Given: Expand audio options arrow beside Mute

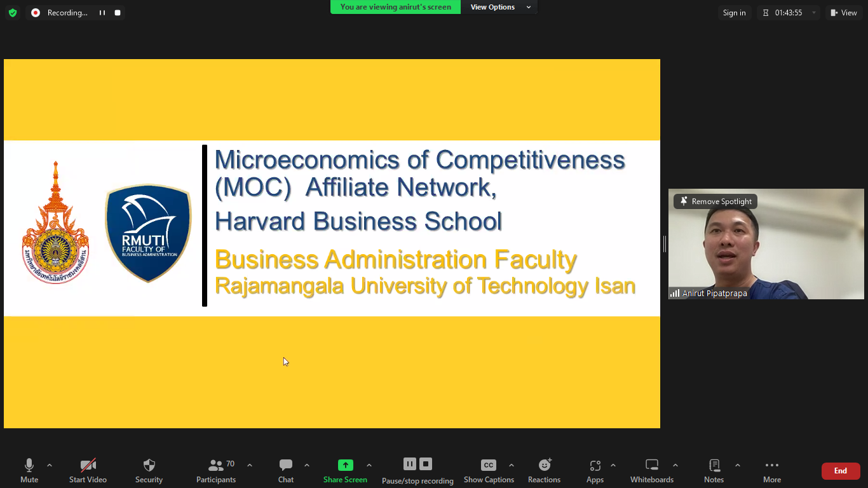Looking at the screenshot, I should point(50,465).
